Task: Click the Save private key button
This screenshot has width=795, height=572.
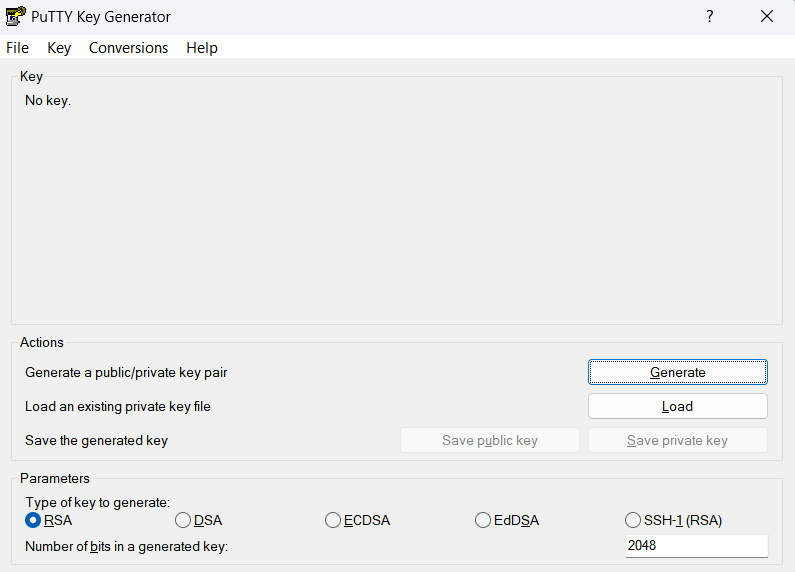Action: coord(677,440)
